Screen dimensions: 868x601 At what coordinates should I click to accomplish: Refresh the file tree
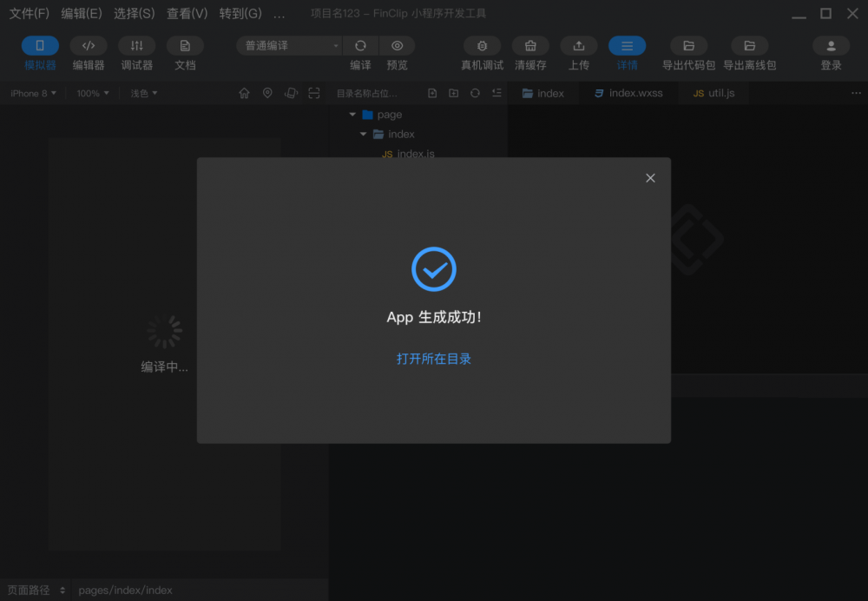[475, 93]
